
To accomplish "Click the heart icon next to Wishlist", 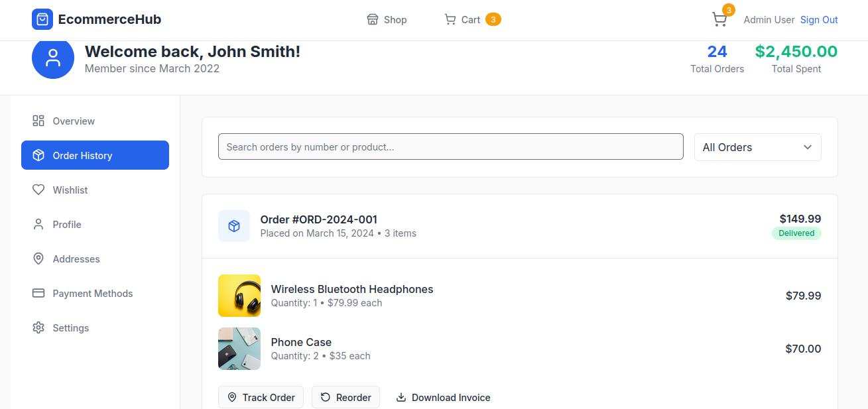I will click(x=38, y=190).
